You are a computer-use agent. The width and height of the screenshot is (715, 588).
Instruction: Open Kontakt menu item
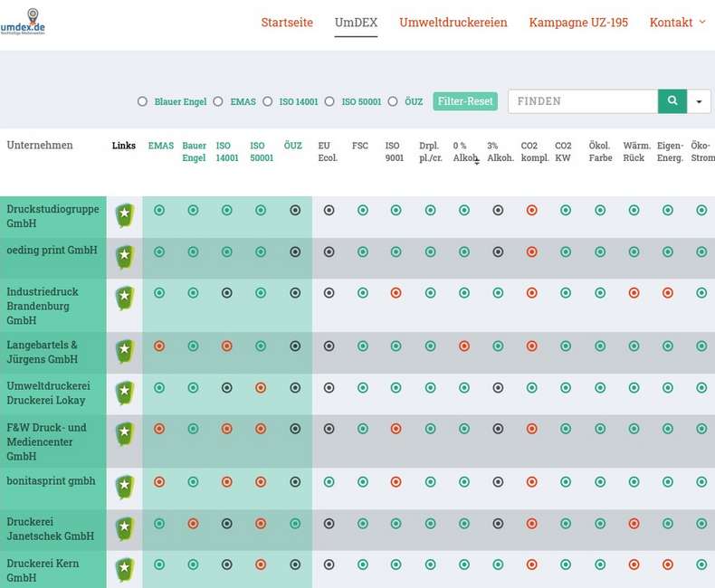671,23
